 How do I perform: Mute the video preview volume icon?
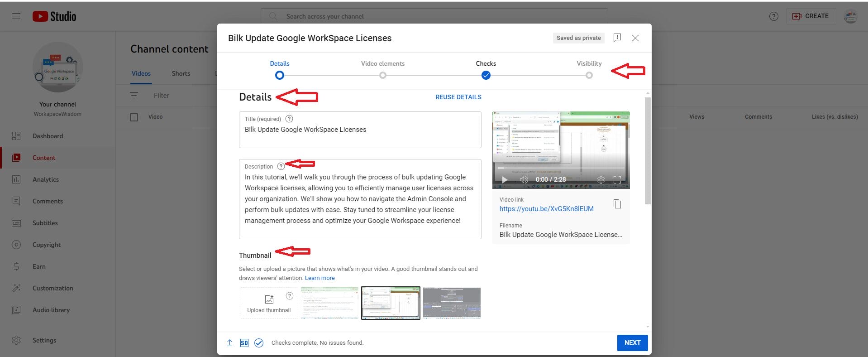click(524, 180)
